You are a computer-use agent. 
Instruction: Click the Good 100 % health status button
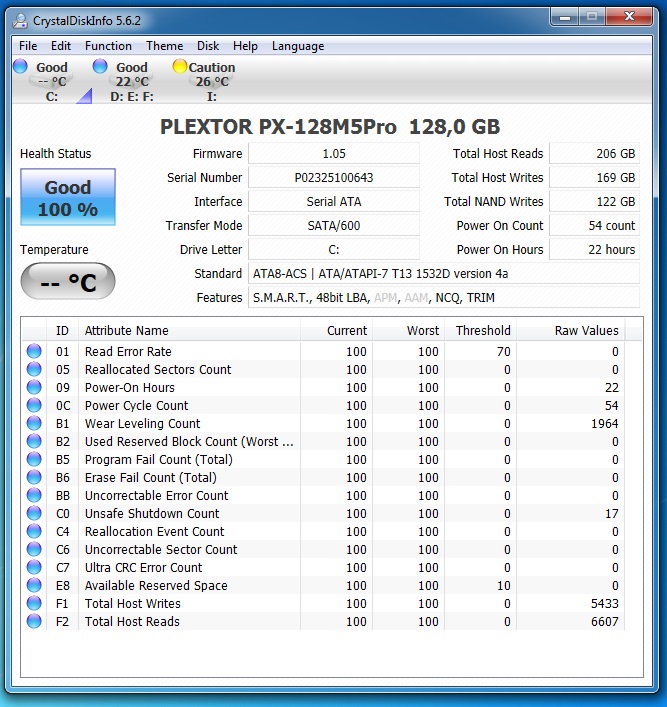tap(68, 198)
